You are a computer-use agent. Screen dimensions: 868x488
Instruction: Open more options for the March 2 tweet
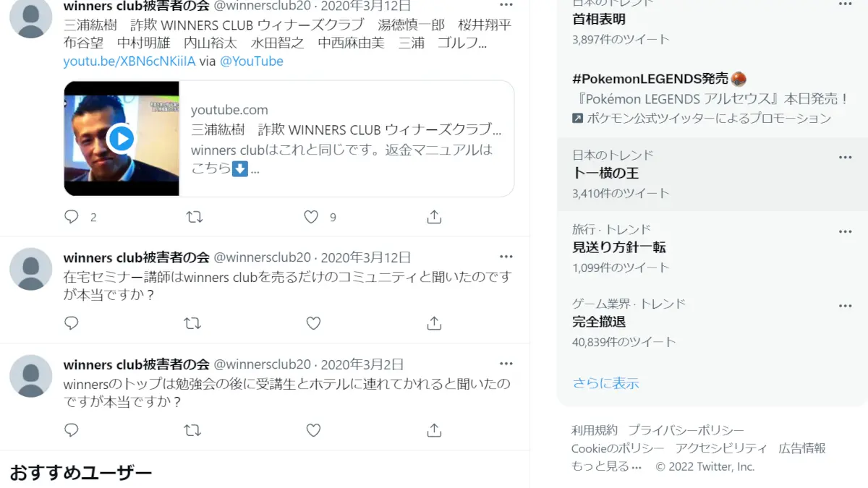click(506, 364)
